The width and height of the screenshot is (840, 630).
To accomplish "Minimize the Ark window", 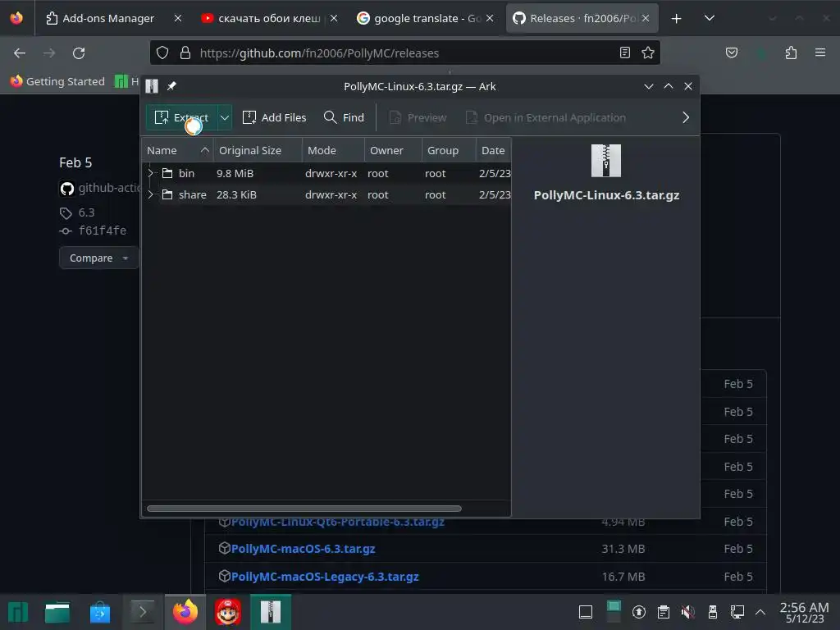I will point(649,86).
